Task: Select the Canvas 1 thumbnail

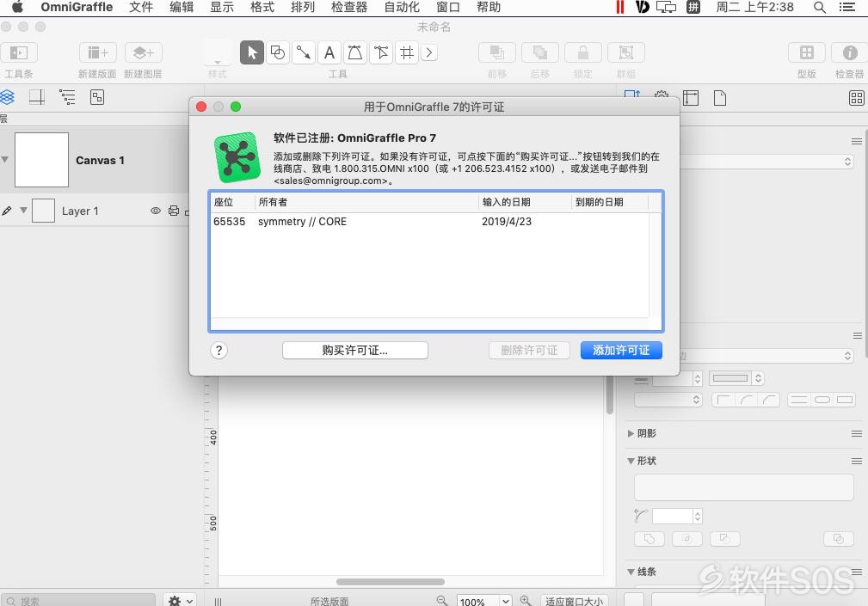Action: [x=41, y=160]
